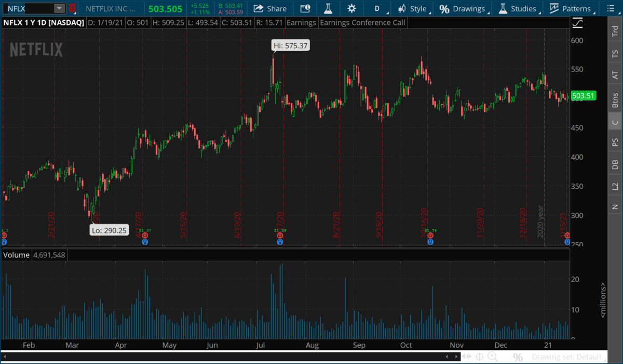
Task: Click the Hi: 575.37 price bubble
Action: click(x=291, y=46)
